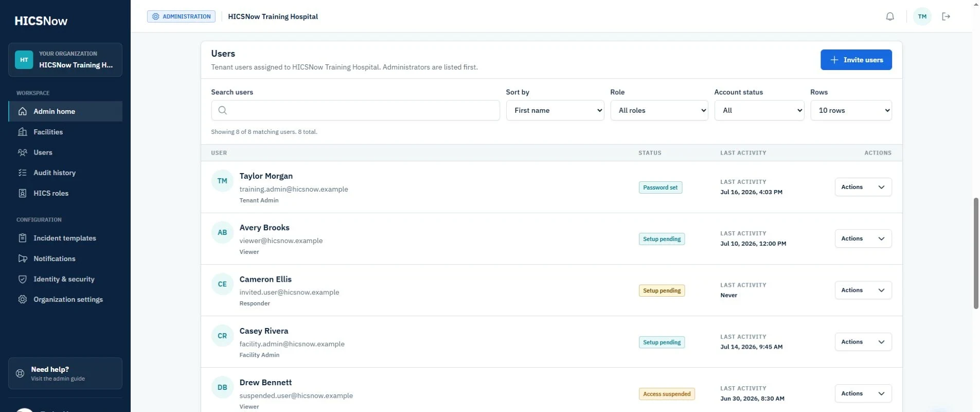Click email viewer@hicsnow.example
980x412 pixels.
point(281,241)
